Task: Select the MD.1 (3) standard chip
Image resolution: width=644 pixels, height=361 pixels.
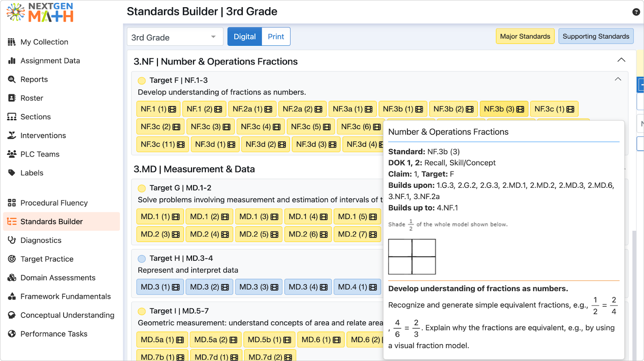Action: point(259,217)
